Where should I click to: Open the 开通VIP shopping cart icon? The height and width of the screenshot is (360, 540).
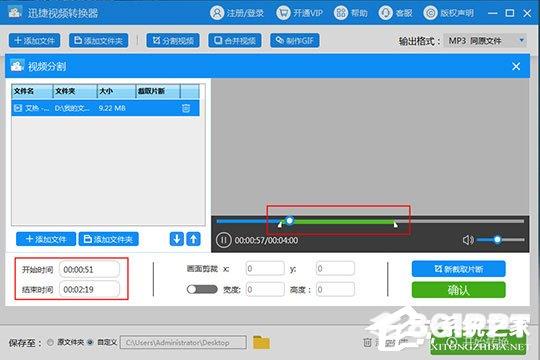[x=283, y=13]
